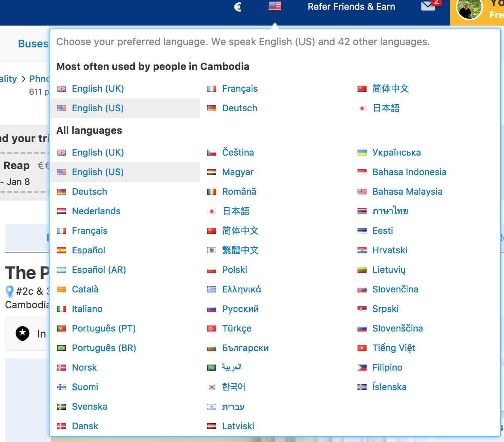Click the Euro currency selector icon

(x=237, y=7)
